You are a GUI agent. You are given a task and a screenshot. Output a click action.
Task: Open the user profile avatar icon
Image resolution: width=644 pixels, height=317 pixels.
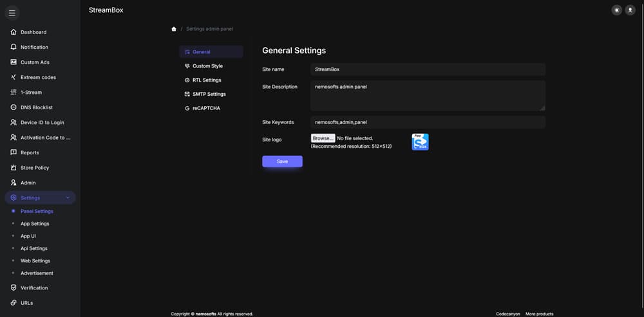[x=630, y=10]
